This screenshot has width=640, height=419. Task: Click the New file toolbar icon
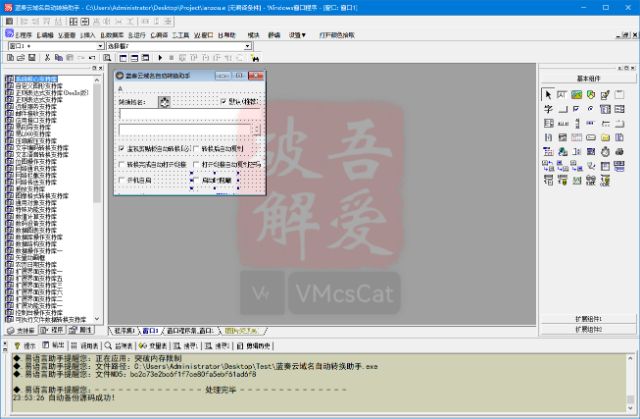10,58
